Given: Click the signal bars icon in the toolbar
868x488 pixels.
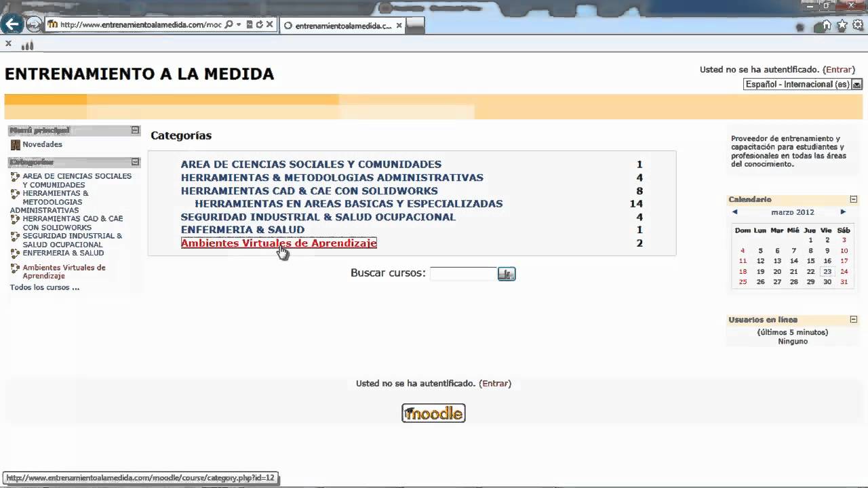Looking at the screenshot, I should (x=27, y=45).
